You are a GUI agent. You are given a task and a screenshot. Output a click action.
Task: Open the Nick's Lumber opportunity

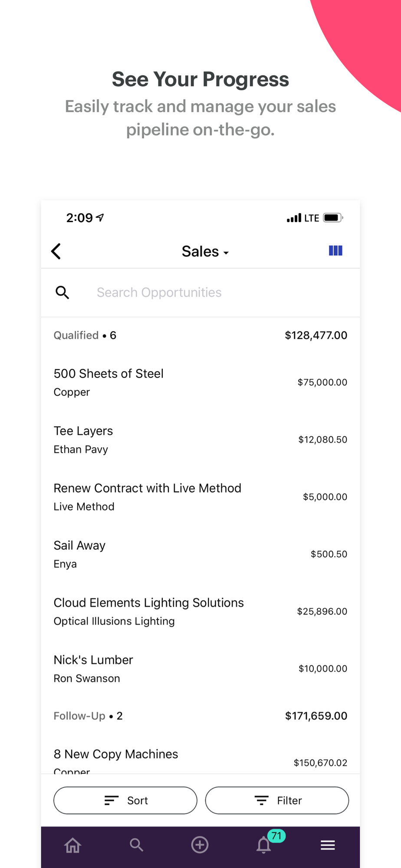(x=200, y=669)
